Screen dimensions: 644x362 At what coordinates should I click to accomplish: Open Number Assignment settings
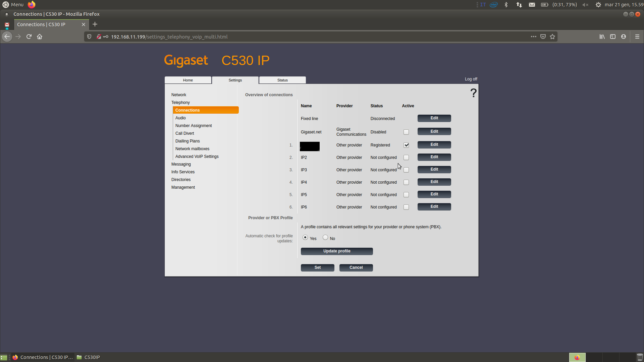click(x=194, y=126)
